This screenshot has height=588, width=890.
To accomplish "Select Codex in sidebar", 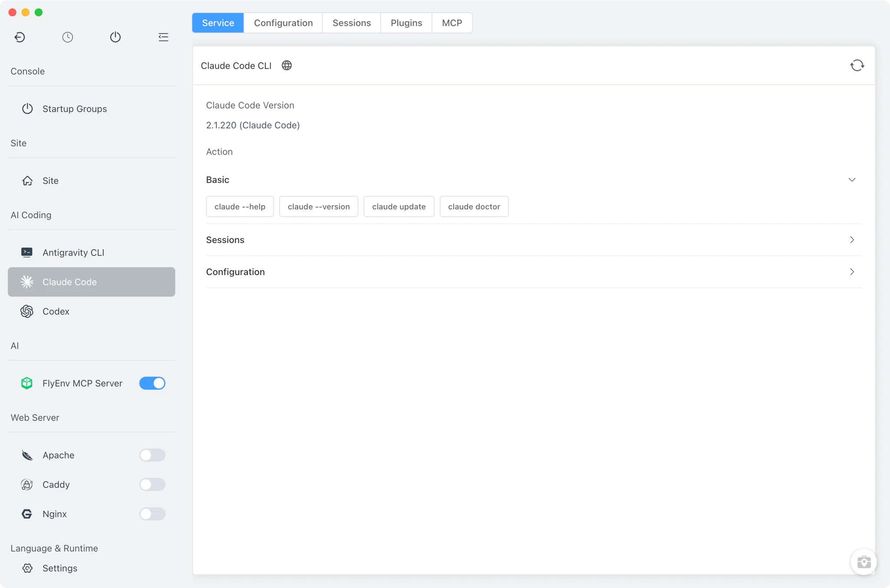I will pyautogui.click(x=91, y=311).
